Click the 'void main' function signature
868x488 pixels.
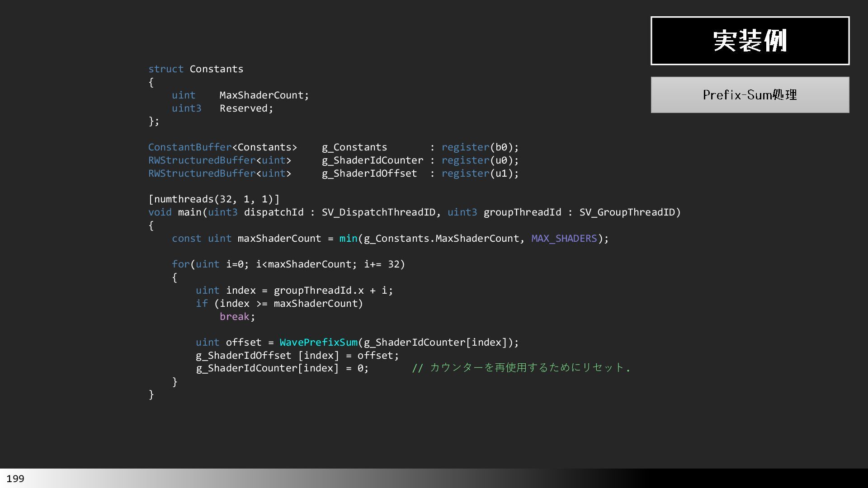tap(415, 212)
